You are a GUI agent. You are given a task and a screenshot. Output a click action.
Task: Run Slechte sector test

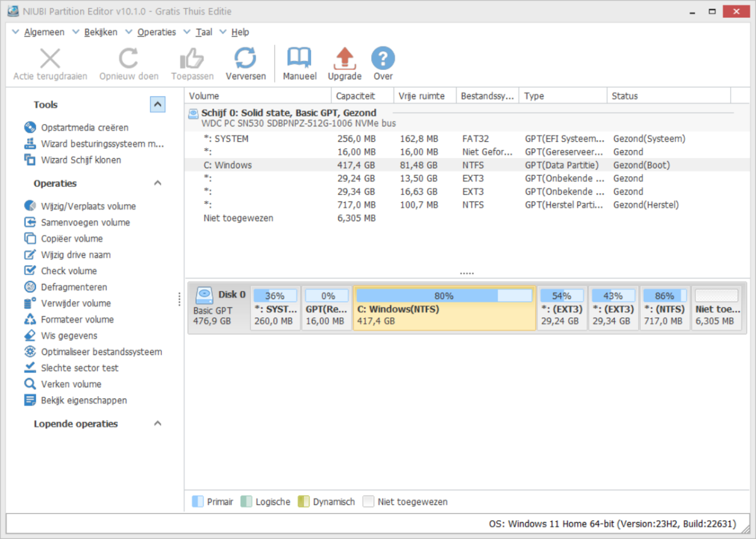click(79, 368)
